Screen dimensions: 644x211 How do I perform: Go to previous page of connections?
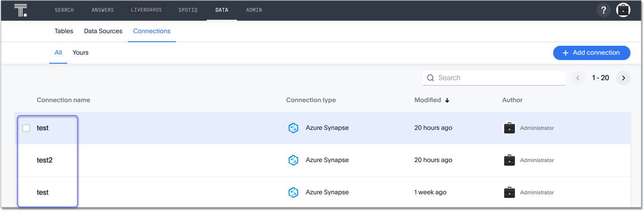click(x=578, y=78)
